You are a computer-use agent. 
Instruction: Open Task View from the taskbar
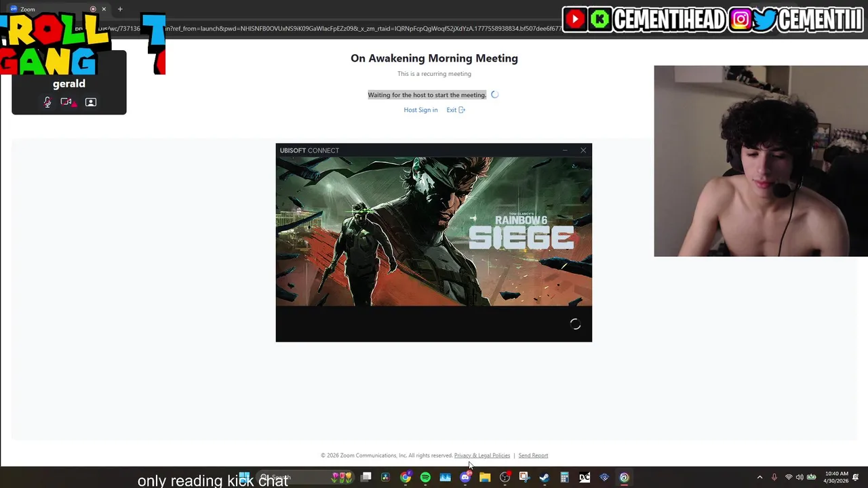pyautogui.click(x=366, y=477)
